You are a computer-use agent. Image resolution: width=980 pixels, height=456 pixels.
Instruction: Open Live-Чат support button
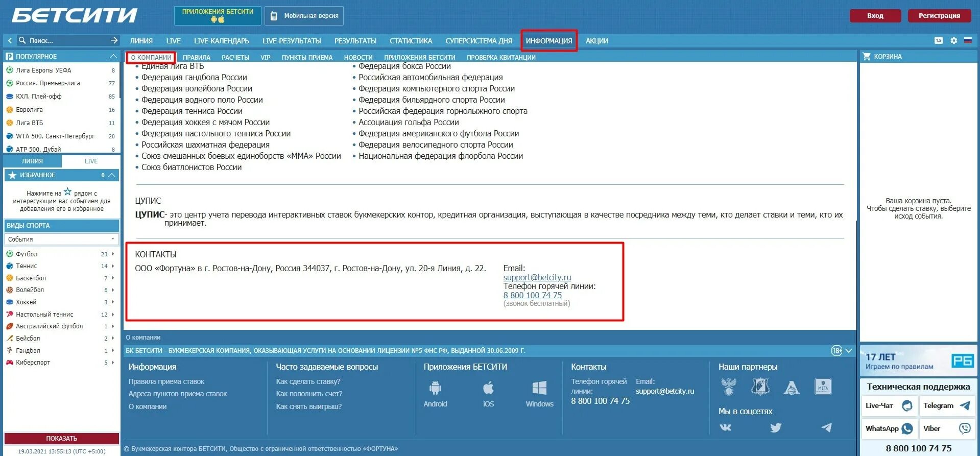(x=890, y=405)
